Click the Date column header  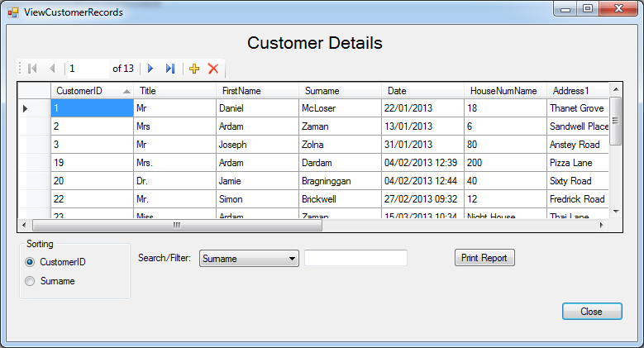coord(422,91)
